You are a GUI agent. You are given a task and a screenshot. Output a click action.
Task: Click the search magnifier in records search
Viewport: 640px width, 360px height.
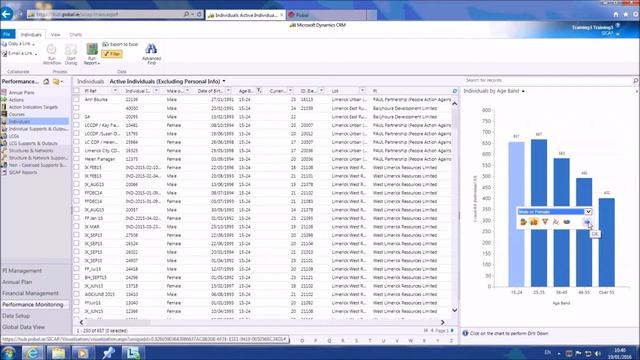(x=636, y=81)
